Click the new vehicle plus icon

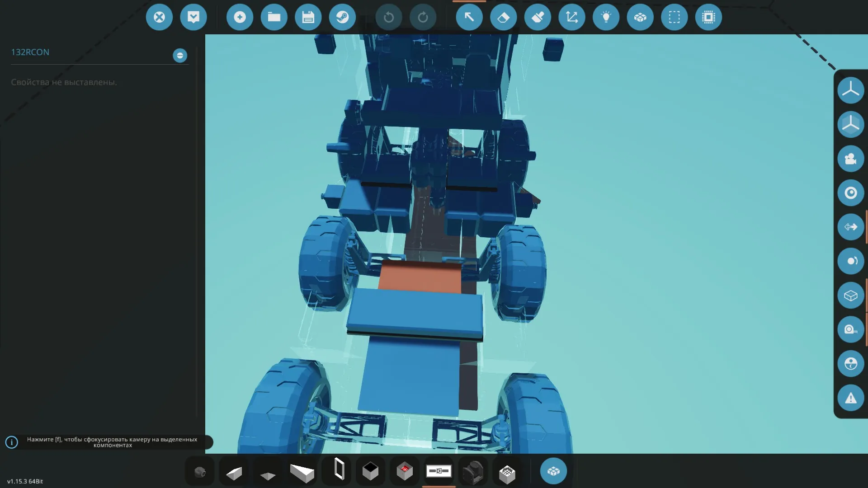click(240, 17)
